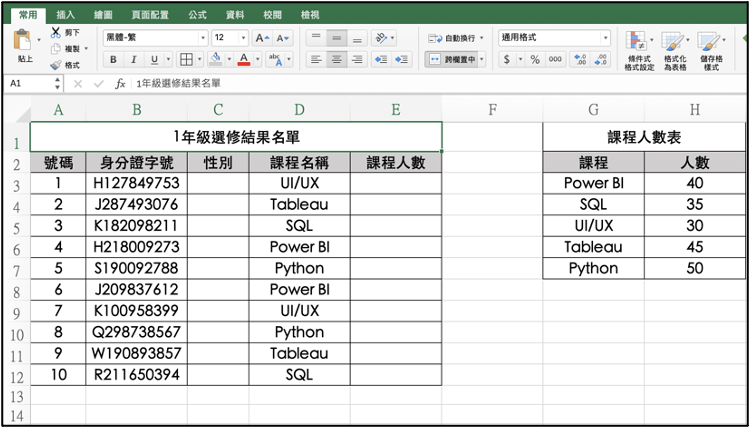The width and height of the screenshot is (750, 428).
Task: Toggle middle vertical alignment
Action: click(336, 38)
